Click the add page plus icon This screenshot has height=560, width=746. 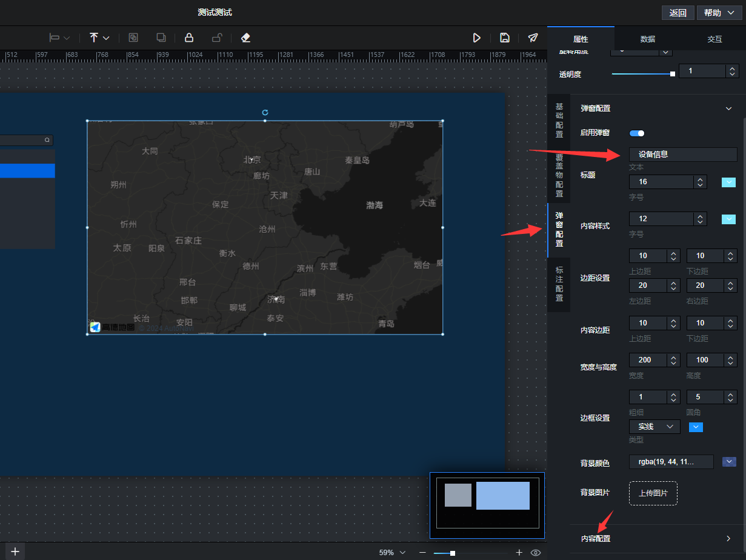click(x=15, y=552)
